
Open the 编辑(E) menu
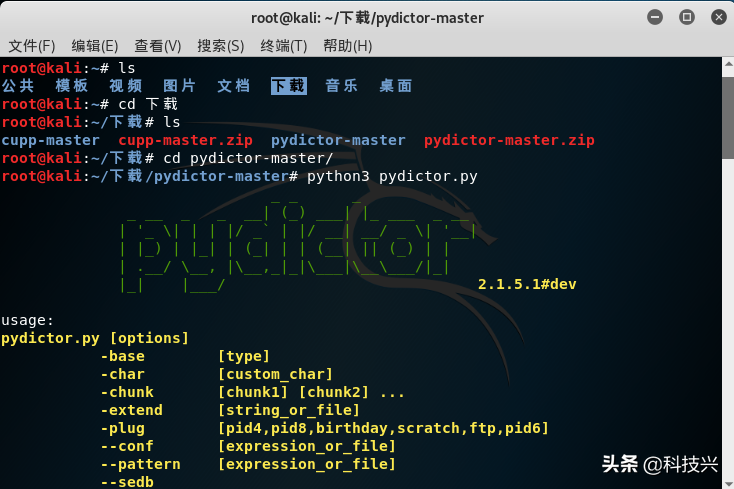pos(95,46)
